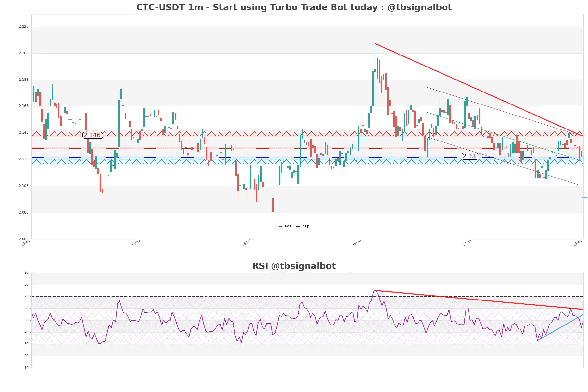Click the CTC-USDT 1m chart title
This screenshot has width=588, height=392.
coord(294,7)
